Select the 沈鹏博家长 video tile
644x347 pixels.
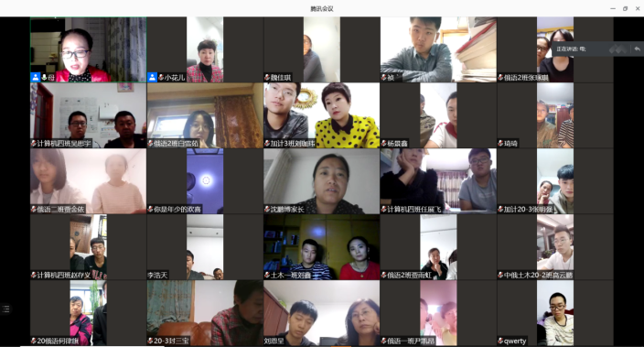coord(322,181)
